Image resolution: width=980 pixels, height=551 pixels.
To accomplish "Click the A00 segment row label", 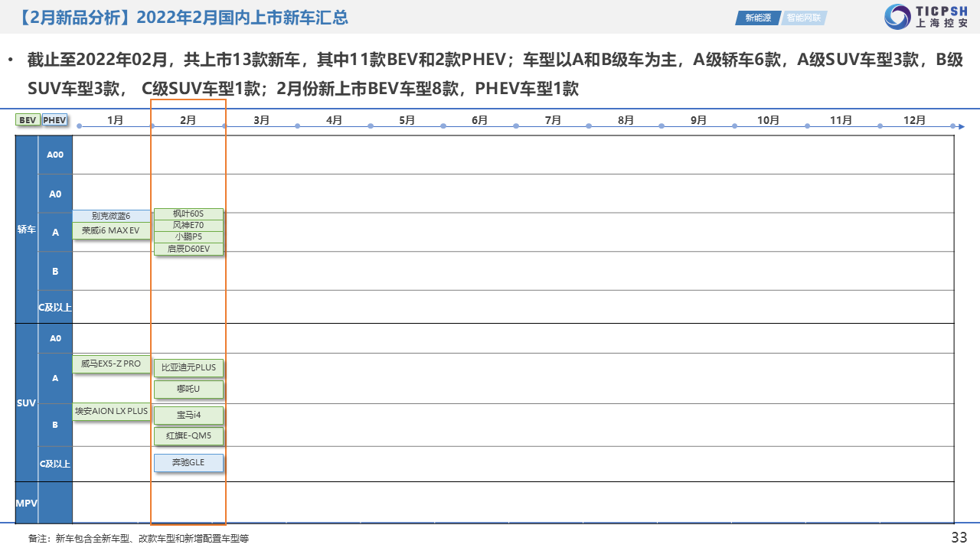I will tap(55, 155).
